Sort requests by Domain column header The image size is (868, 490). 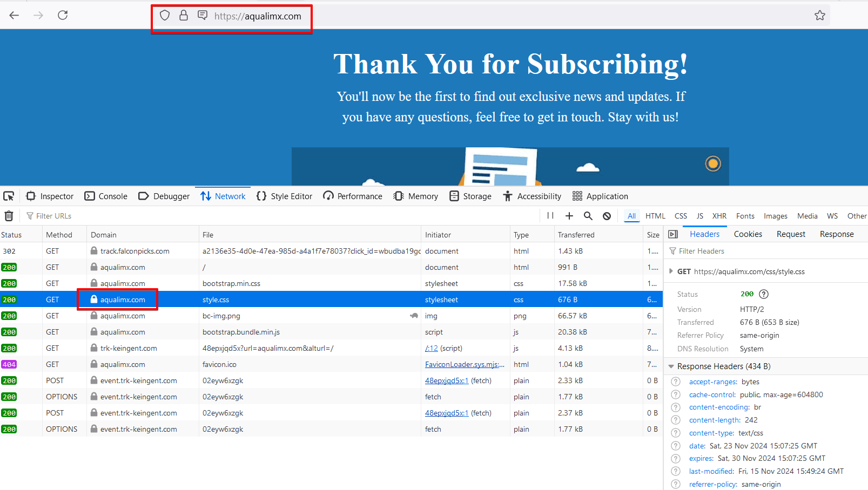tap(143, 235)
